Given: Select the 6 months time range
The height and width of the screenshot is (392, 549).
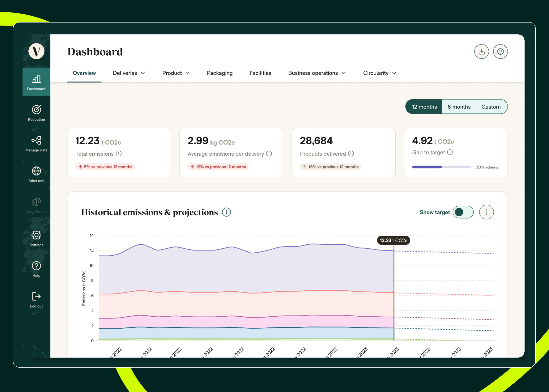Looking at the screenshot, I should (459, 107).
